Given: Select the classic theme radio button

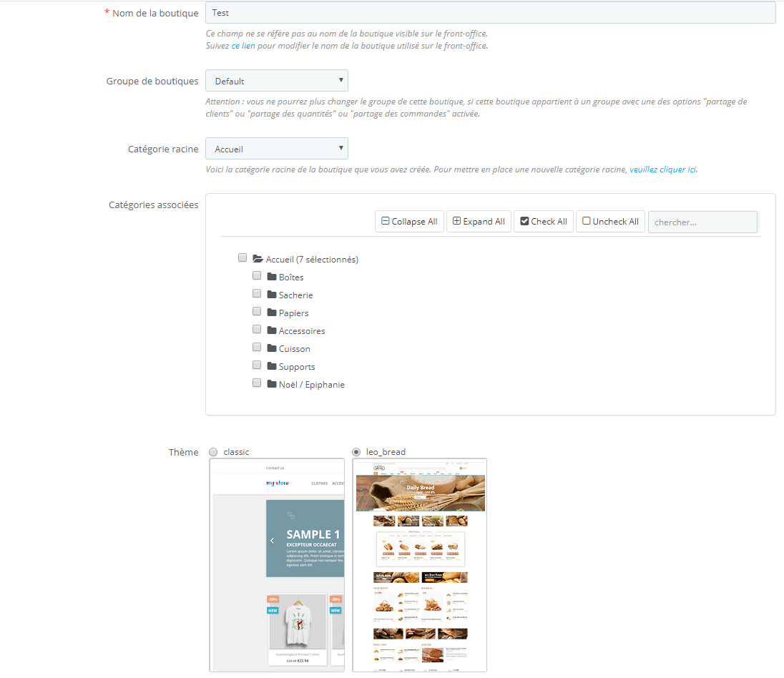Looking at the screenshot, I should [213, 452].
